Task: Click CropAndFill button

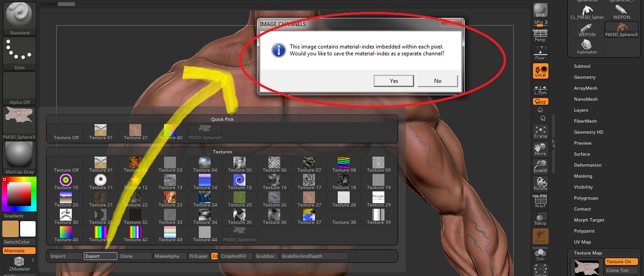Action: click(x=236, y=256)
